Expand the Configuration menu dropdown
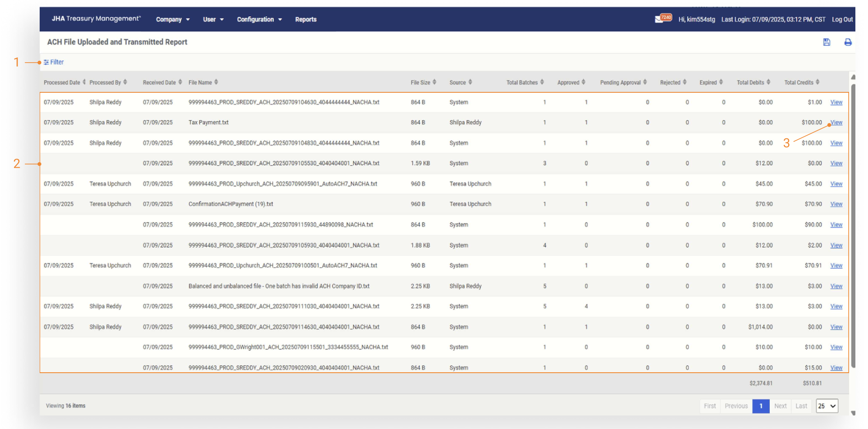Viewport: 868px width, 429px height. point(259,19)
